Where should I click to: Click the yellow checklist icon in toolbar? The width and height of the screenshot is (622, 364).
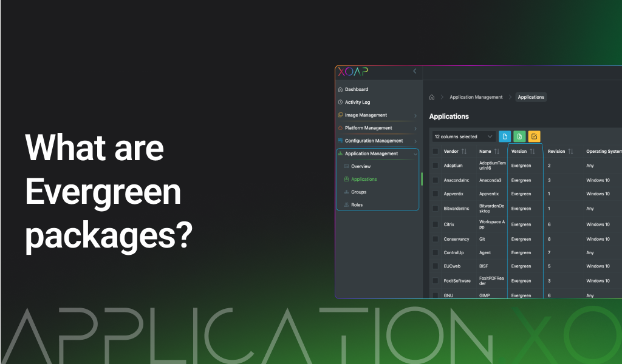click(x=534, y=136)
